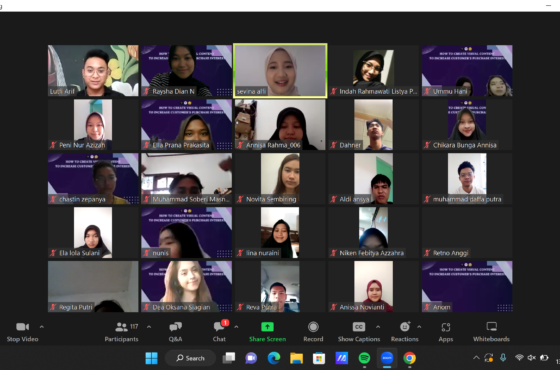Select Novita Sembiring's video tile

pos(280,179)
